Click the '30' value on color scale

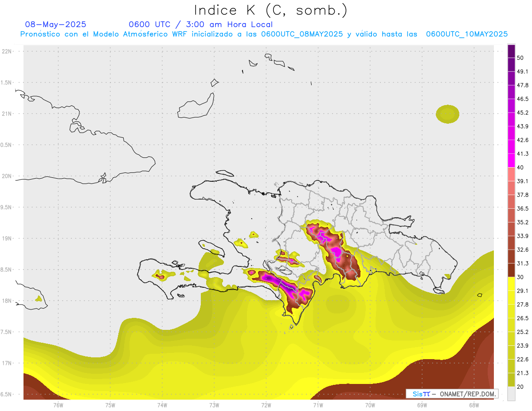[520, 277]
